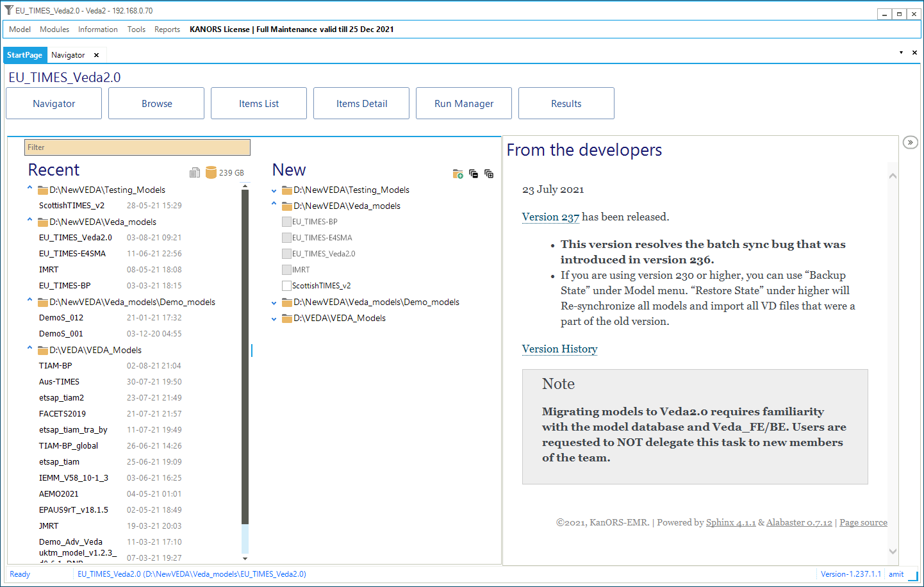Click the Testing_Models folder icon under Recent
This screenshot has width=924, height=587.
click(x=43, y=190)
